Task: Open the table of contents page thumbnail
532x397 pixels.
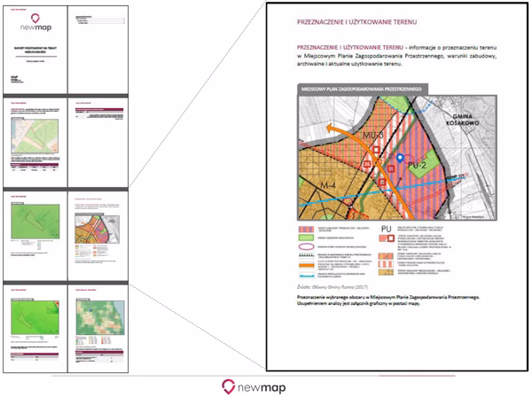Action: click(98, 49)
